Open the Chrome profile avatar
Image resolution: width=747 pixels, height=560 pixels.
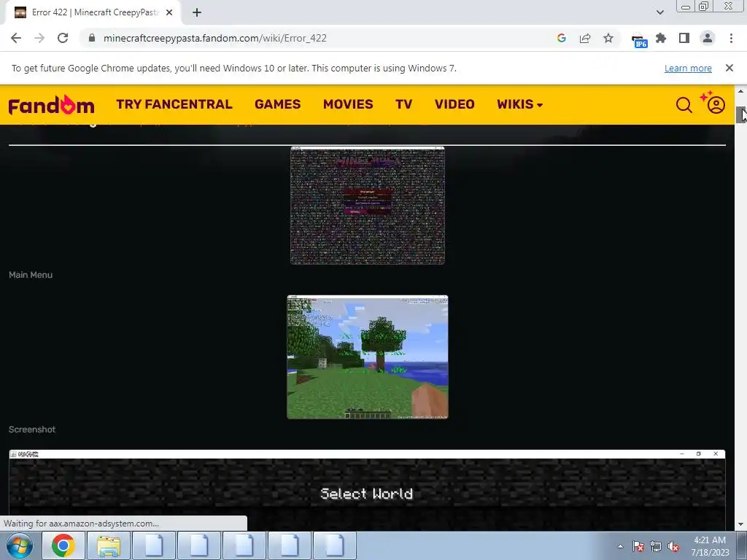708,38
